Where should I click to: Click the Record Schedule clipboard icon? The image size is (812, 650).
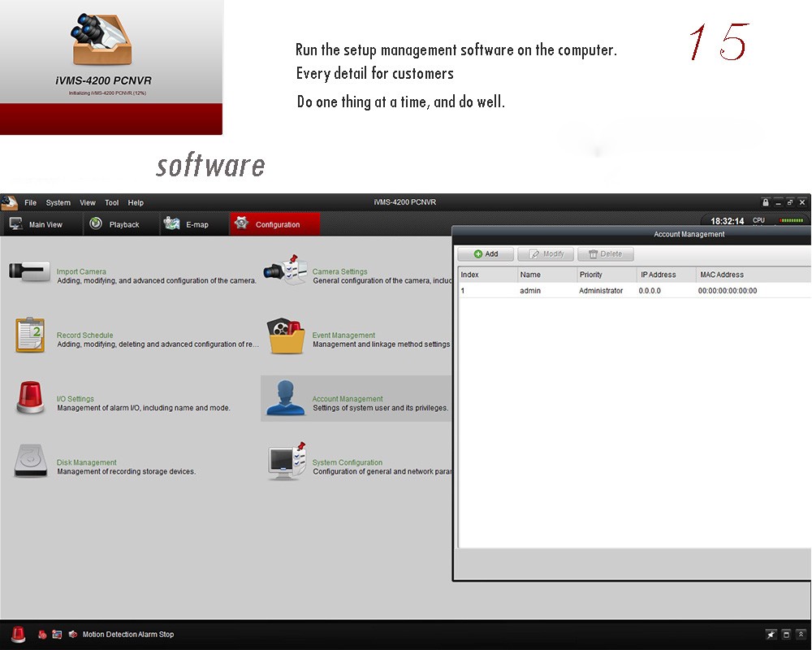tap(29, 335)
